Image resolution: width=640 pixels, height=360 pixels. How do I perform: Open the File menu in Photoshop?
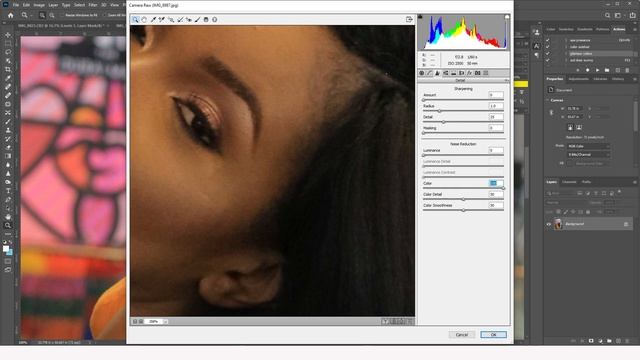pyautogui.click(x=16, y=5)
